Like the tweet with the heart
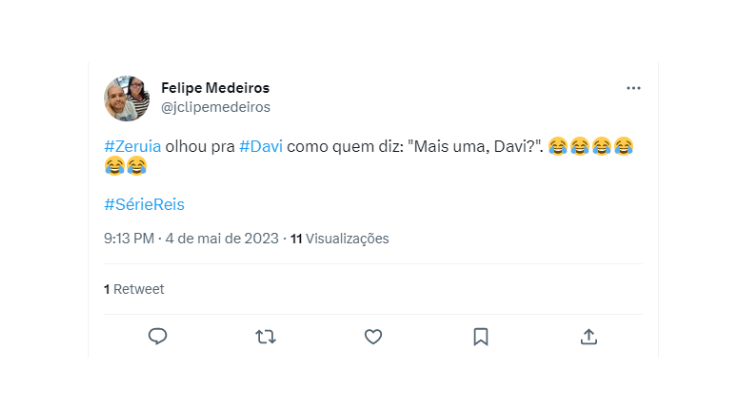Viewport: 747px width, 420px height. [373, 337]
